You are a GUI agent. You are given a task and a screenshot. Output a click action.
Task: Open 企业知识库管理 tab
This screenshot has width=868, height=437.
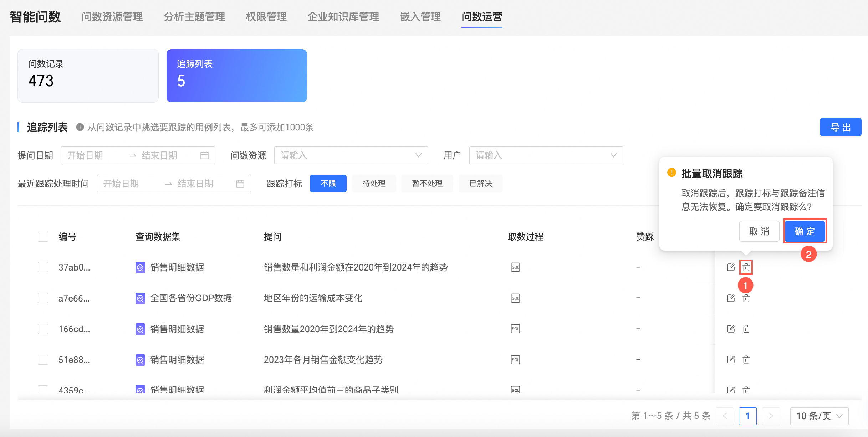(343, 17)
